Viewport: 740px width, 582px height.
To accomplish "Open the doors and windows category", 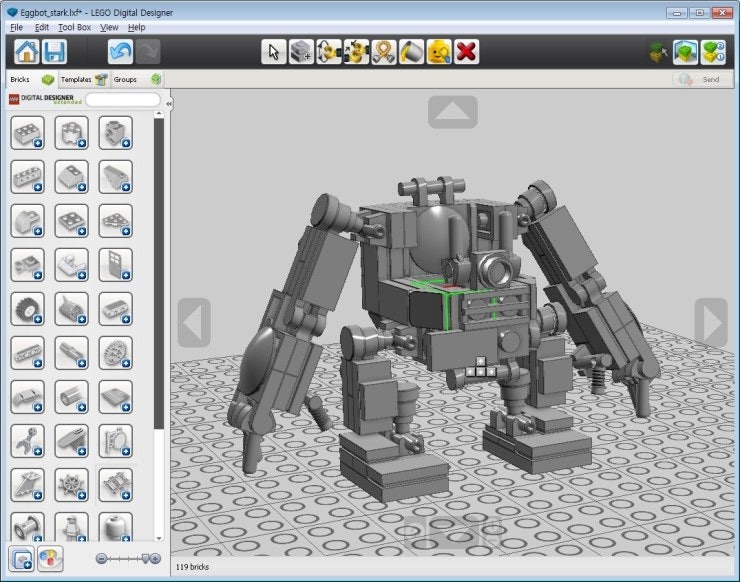I will 116,265.
